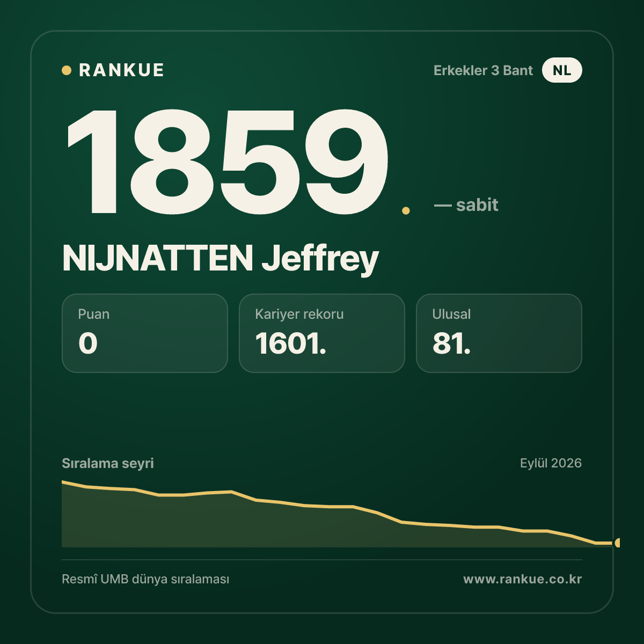Click the large 1859 ranking number

(x=228, y=162)
